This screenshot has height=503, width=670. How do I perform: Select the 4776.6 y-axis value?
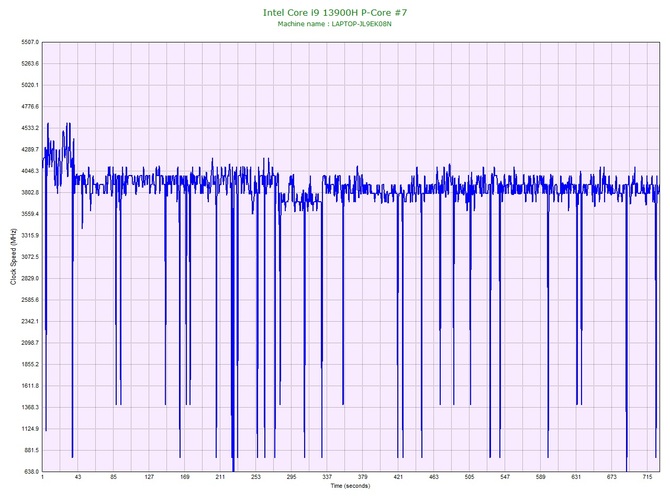point(30,107)
